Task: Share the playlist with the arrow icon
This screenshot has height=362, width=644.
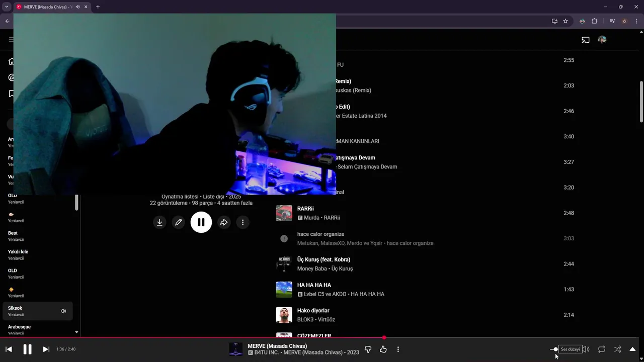Action: (x=224, y=222)
